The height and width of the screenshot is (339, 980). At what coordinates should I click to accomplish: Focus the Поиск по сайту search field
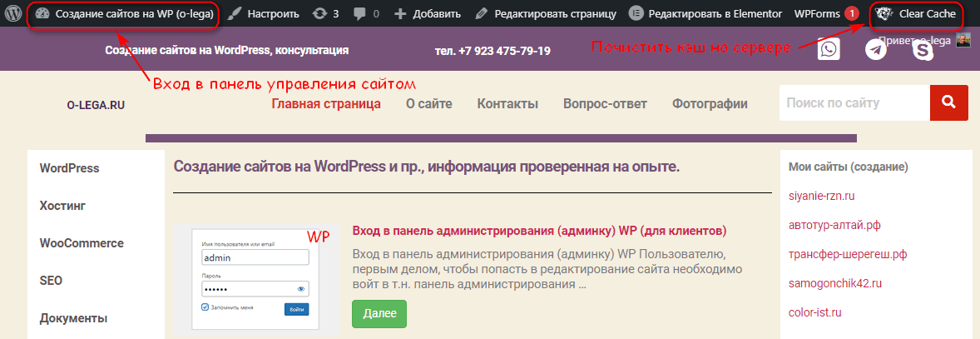coord(854,102)
